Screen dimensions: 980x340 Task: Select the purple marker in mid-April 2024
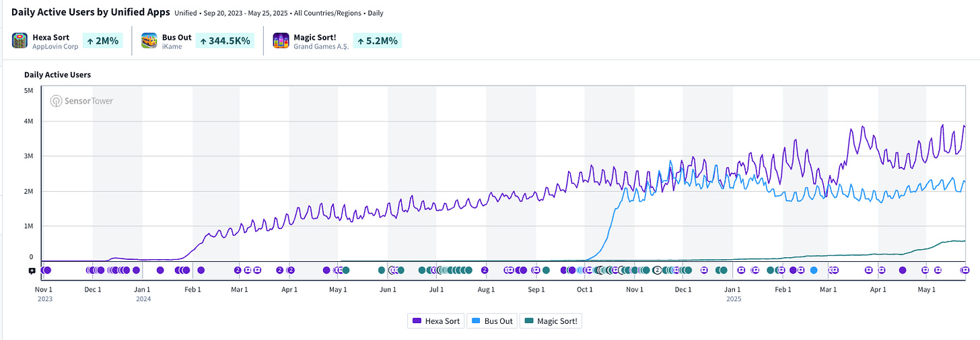[x=326, y=270]
